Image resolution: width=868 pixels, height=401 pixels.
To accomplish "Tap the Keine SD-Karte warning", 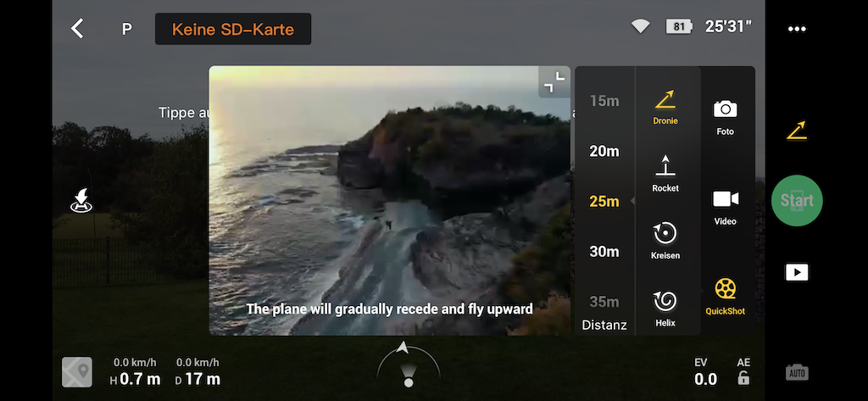I will (x=232, y=29).
